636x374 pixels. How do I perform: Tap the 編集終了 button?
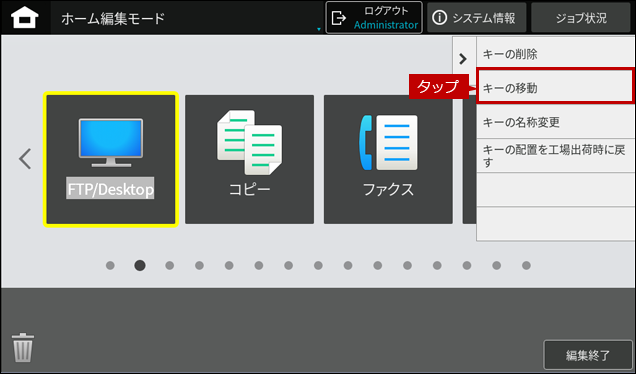pos(588,355)
